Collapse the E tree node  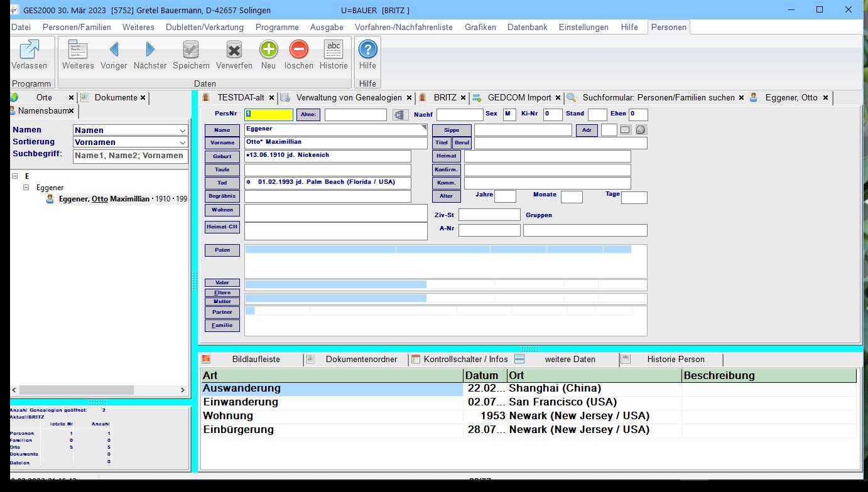[15, 176]
